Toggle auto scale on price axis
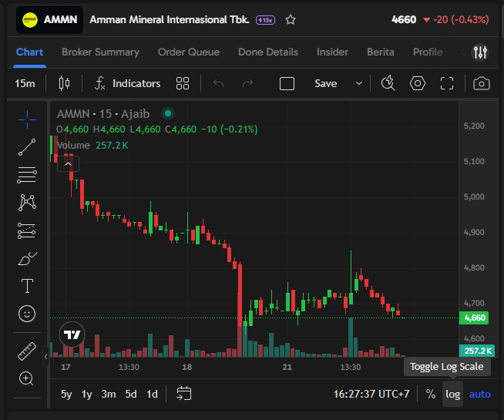The width and height of the screenshot is (504, 420). (x=480, y=394)
